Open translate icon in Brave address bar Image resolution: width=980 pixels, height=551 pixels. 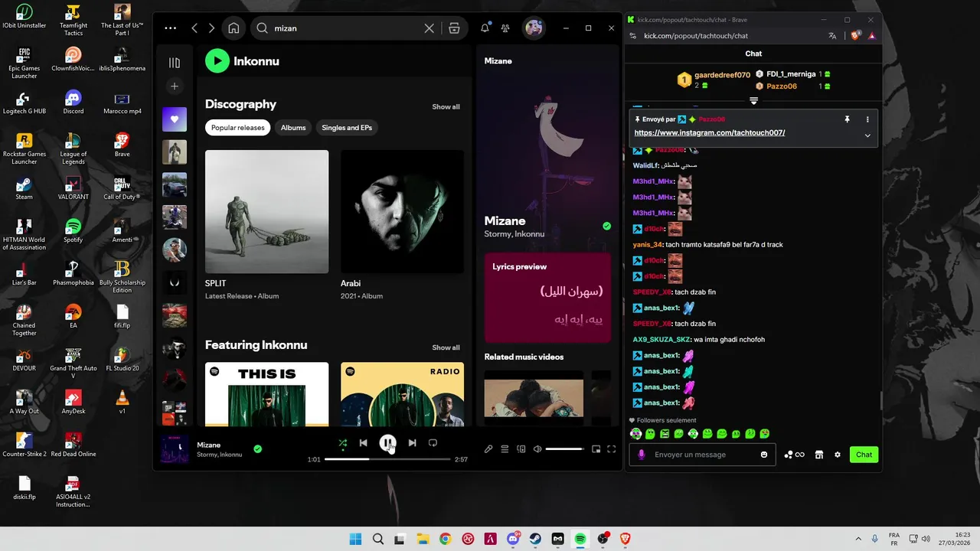tap(832, 36)
